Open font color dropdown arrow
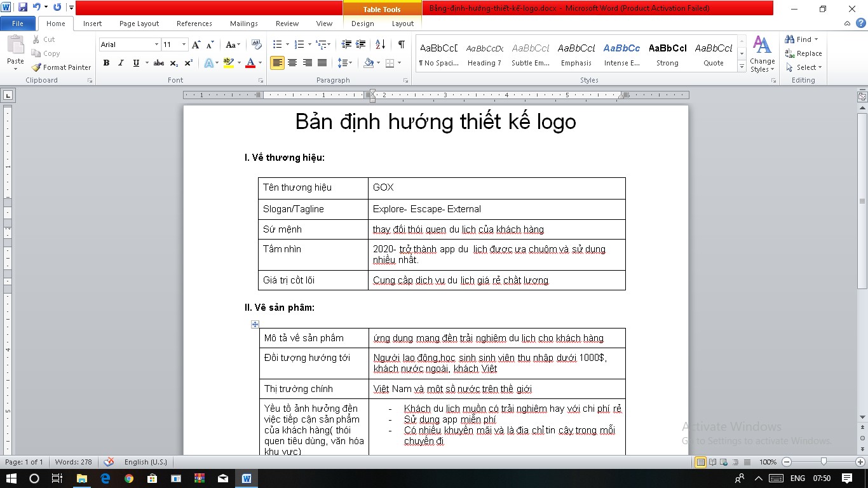The width and height of the screenshot is (868, 488). pos(261,63)
